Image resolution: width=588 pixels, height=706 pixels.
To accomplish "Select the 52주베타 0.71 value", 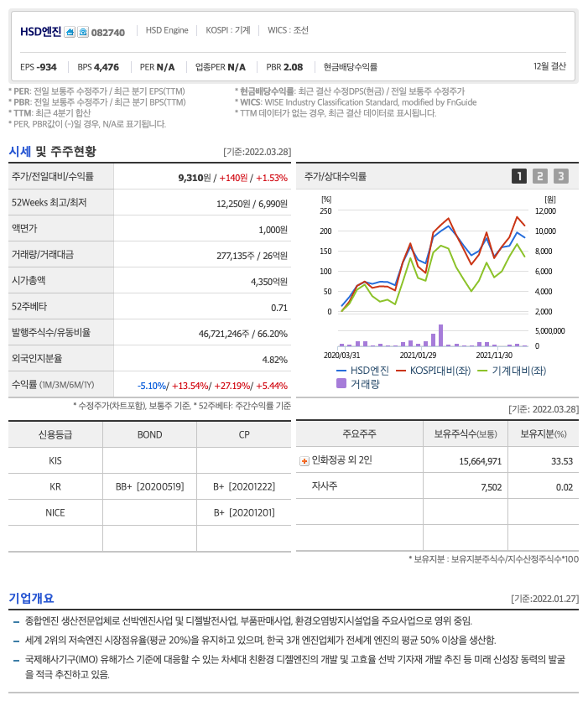I will 279,308.
